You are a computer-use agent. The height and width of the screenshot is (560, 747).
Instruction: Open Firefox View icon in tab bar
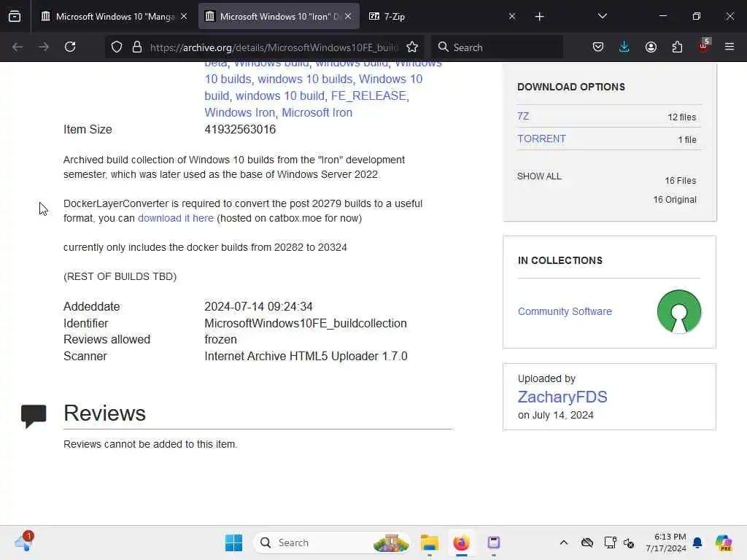tap(15, 17)
